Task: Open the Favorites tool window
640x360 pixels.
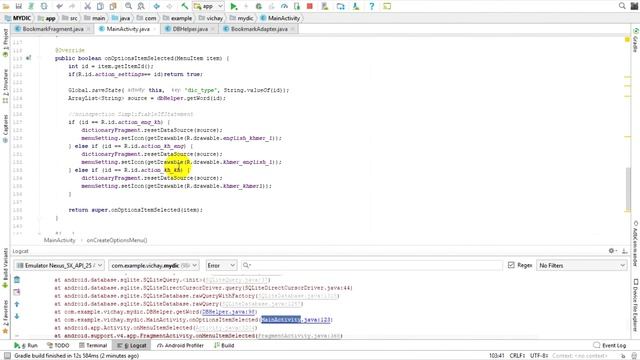Action: point(5,317)
